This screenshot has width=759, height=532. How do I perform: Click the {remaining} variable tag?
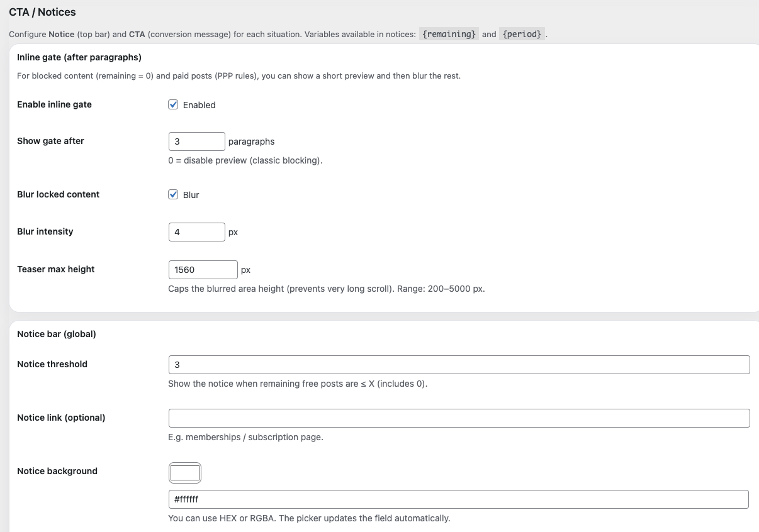[x=449, y=34]
